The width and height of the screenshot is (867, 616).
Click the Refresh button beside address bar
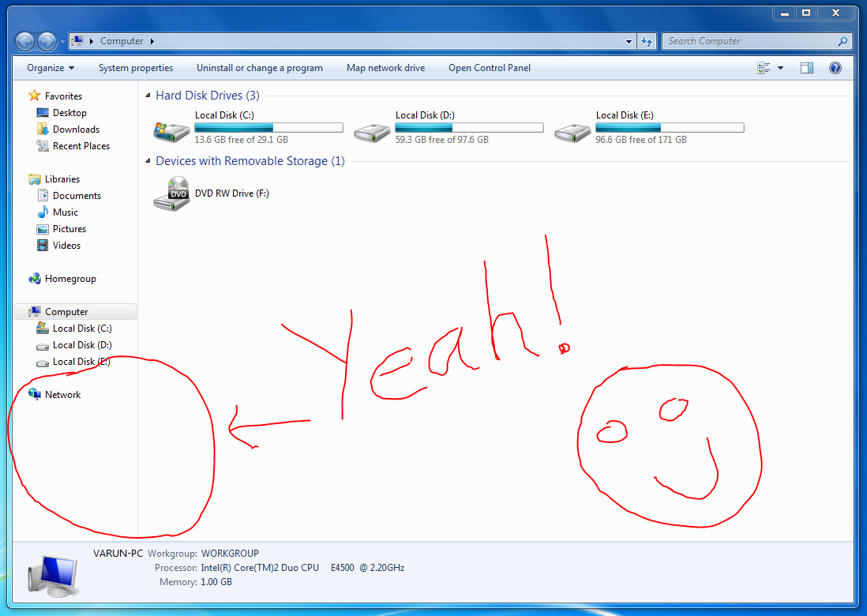647,41
